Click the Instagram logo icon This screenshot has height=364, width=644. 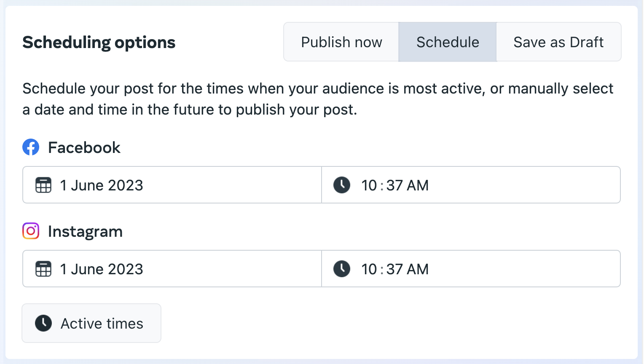30,231
